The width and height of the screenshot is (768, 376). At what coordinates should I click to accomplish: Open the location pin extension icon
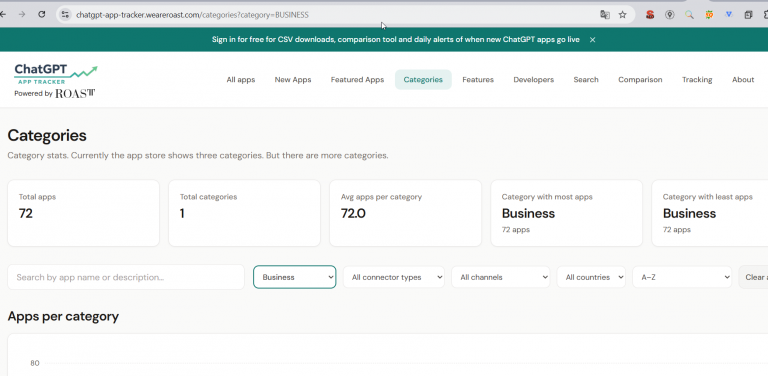tap(670, 15)
